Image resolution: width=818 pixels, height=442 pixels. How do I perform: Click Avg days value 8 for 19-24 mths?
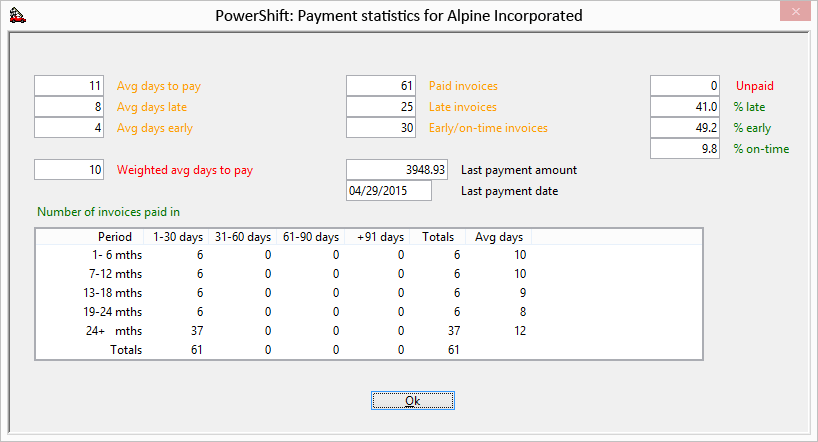coord(523,312)
